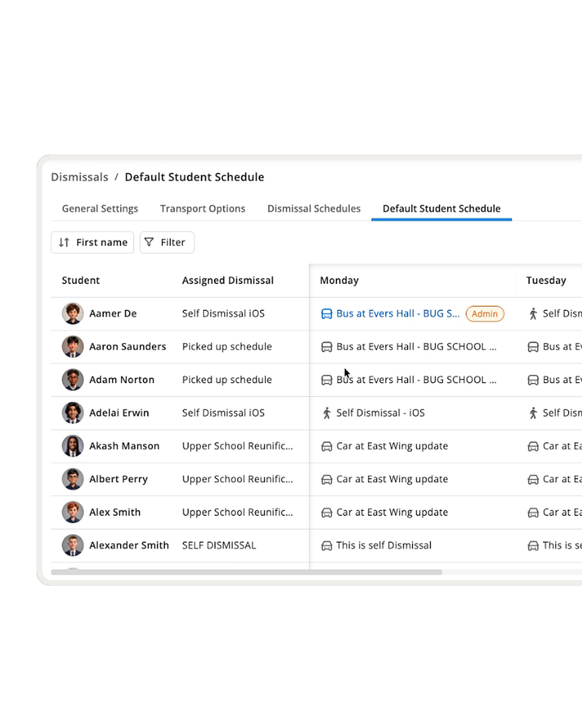Click Akash Manson's avatar photo
This screenshot has height=728, width=582.
point(73,446)
